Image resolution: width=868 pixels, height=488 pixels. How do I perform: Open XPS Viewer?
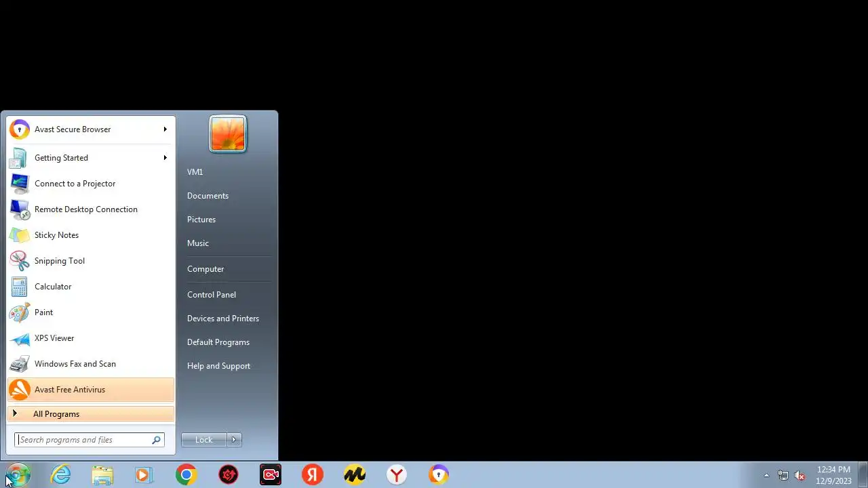tap(91, 338)
